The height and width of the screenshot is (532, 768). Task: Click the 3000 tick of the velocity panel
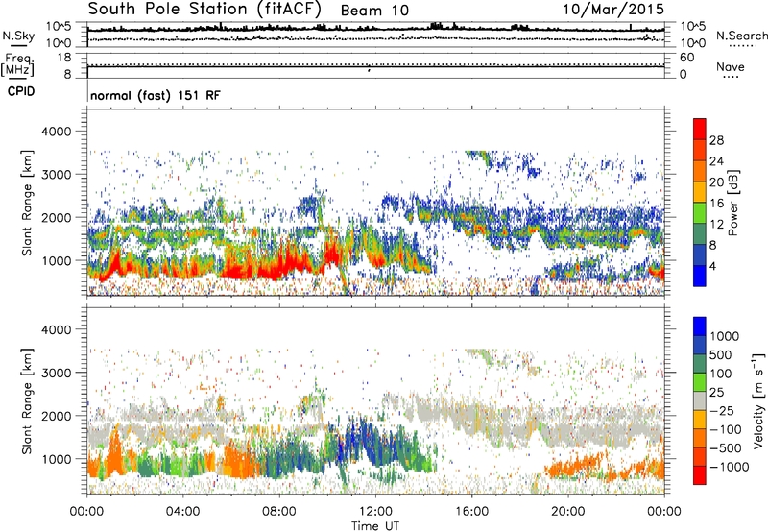(x=56, y=373)
